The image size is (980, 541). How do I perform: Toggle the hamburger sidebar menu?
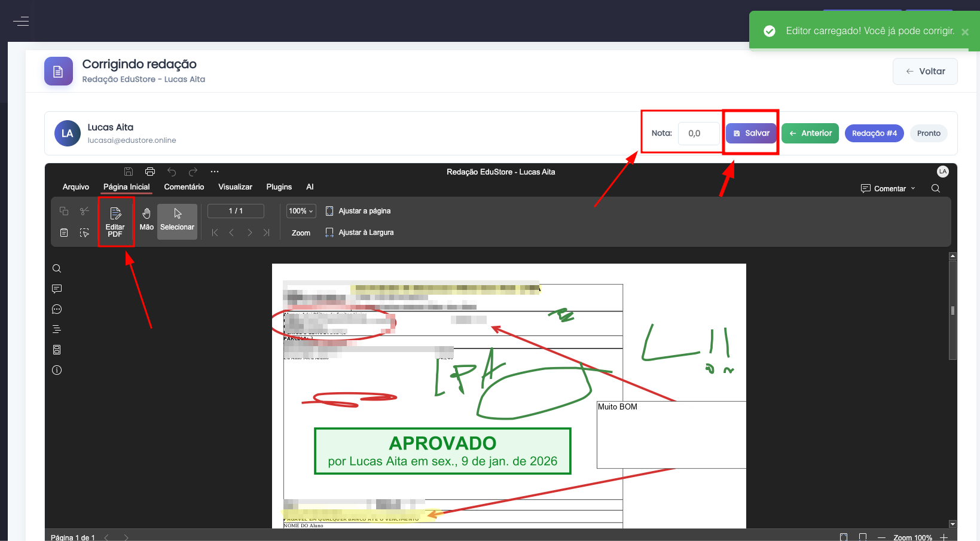tap(21, 22)
